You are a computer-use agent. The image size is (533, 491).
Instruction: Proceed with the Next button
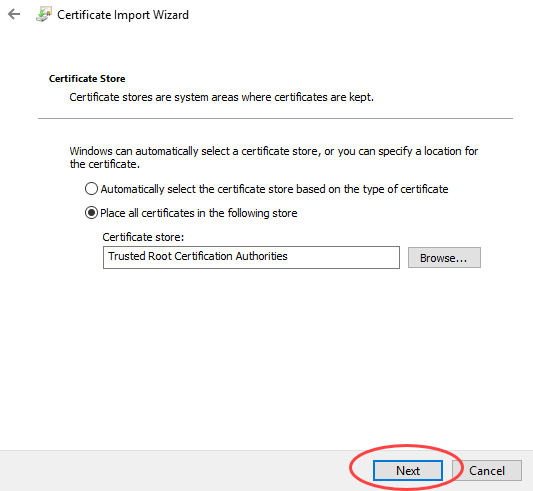coord(408,471)
